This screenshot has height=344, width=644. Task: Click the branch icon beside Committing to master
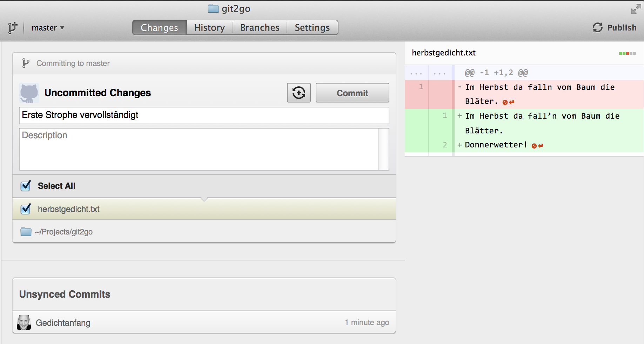point(26,63)
